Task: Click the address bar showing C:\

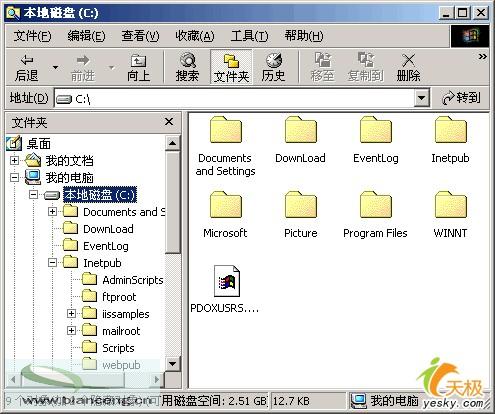Action: point(235,99)
